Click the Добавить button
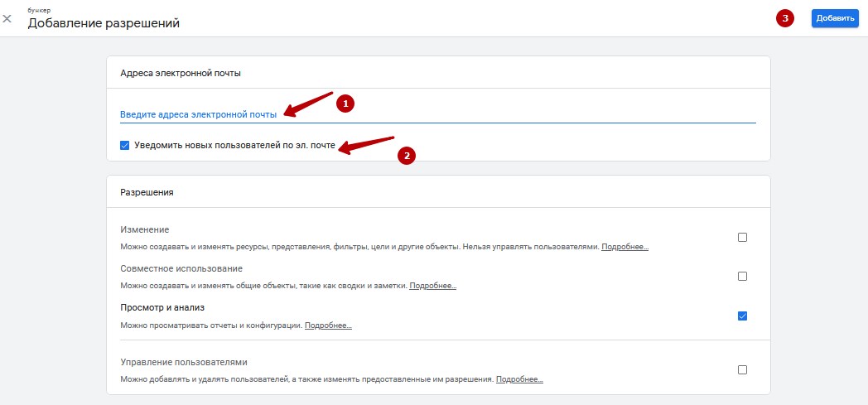The width and height of the screenshot is (868, 405). (x=835, y=18)
